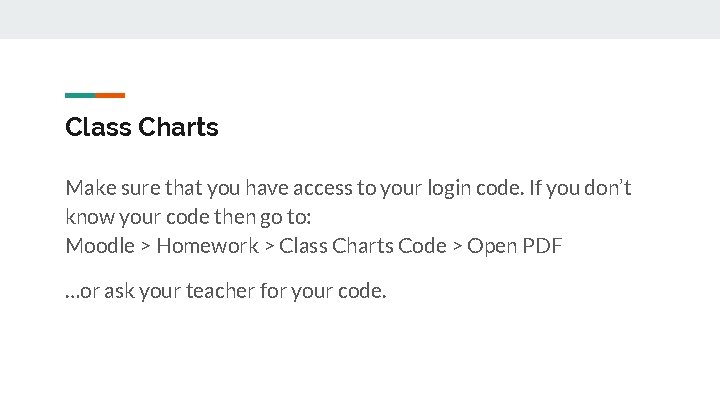Click the words for your code at the end

[323, 292]
